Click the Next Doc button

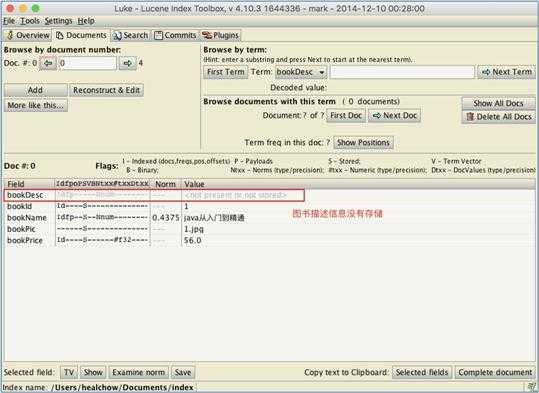point(395,116)
